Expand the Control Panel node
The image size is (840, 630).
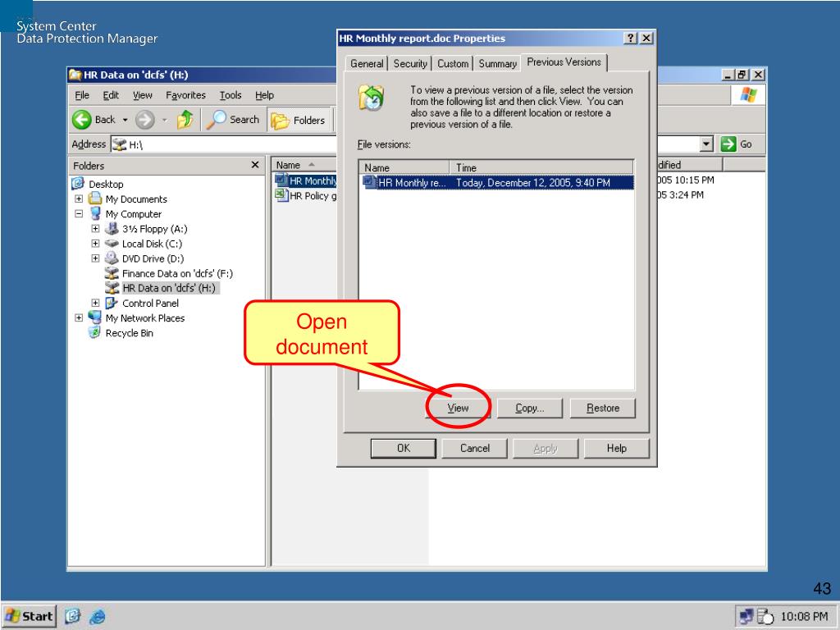95,304
